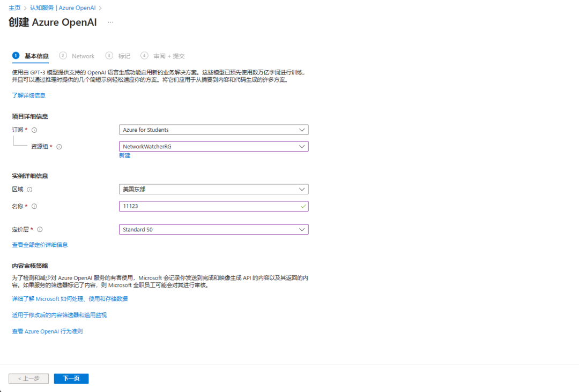The height and width of the screenshot is (392, 579).
Task: Click the step 4 circle icon
Action: pyautogui.click(x=144, y=56)
